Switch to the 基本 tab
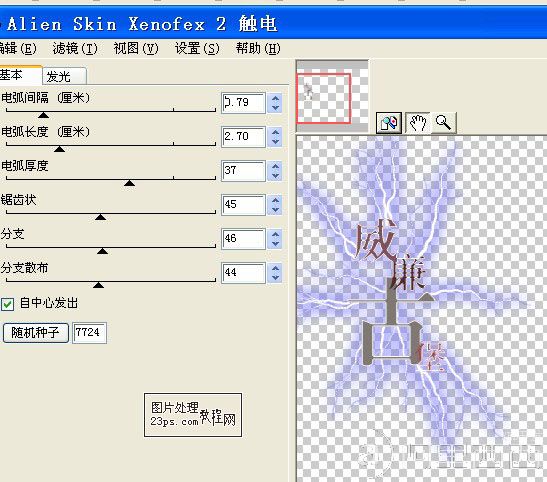The width and height of the screenshot is (547, 482). coord(20,75)
